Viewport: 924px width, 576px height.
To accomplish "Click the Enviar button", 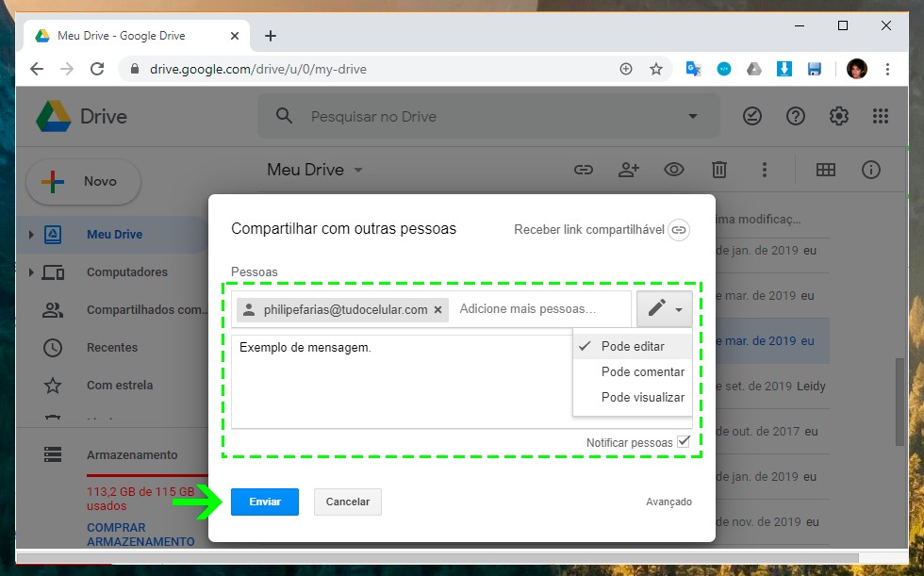I will pos(265,502).
